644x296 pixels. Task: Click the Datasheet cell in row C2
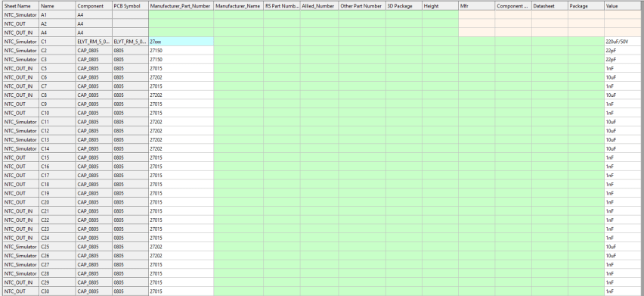(550, 51)
